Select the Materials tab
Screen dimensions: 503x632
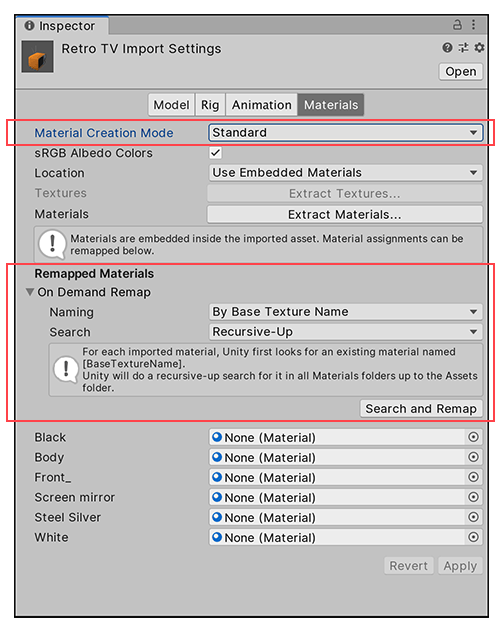(x=331, y=105)
